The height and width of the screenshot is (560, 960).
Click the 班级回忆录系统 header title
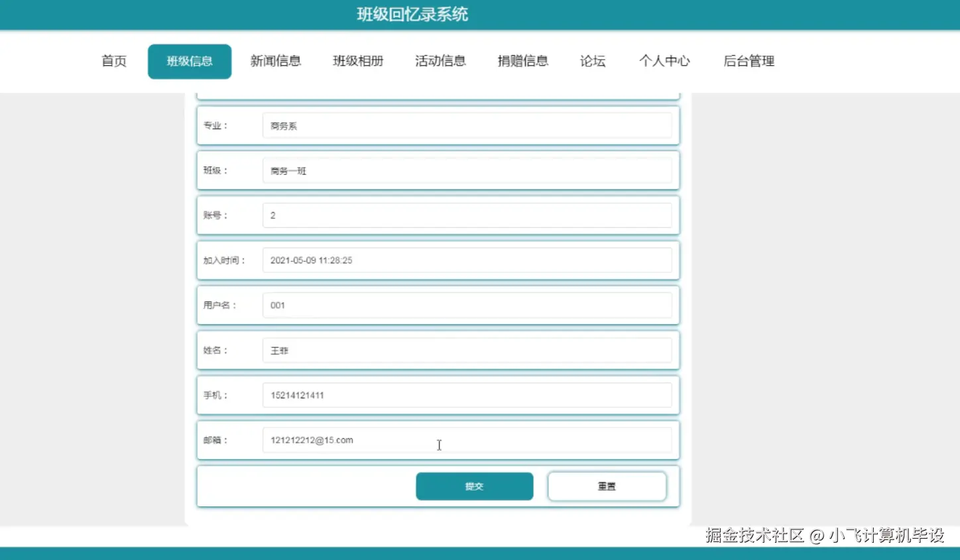[x=410, y=14]
